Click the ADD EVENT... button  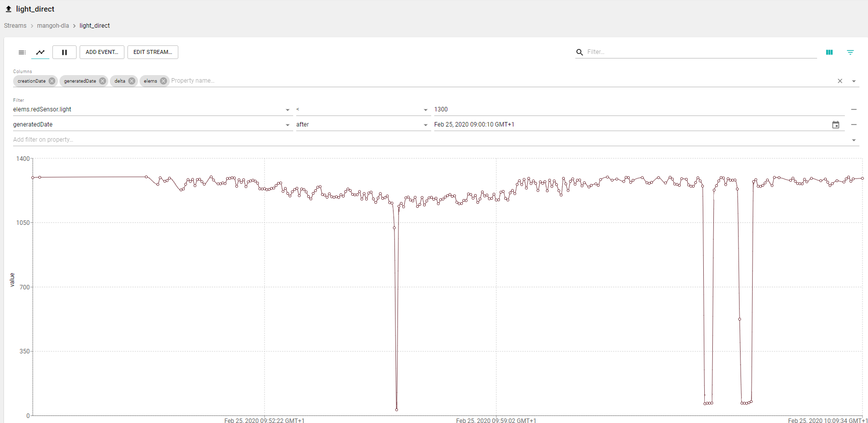coord(102,52)
